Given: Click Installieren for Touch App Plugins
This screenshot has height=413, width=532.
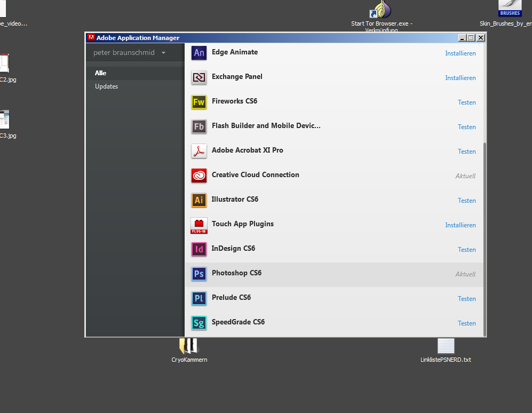Looking at the screenshot, I should click(460, 225).
